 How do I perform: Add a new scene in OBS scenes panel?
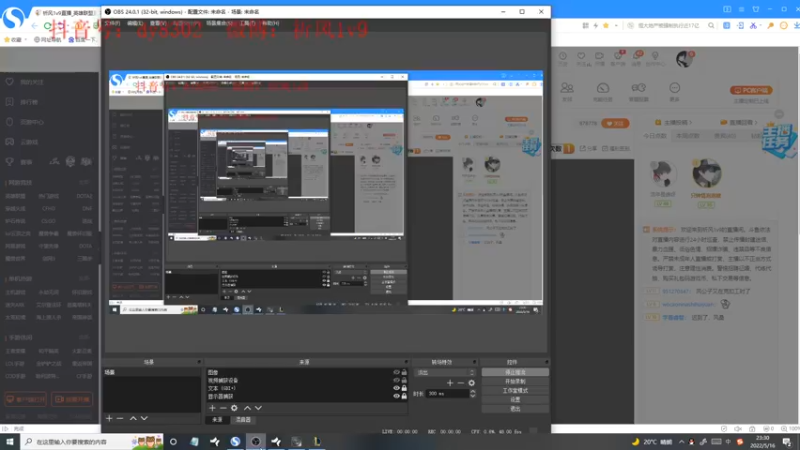[109, 418]
